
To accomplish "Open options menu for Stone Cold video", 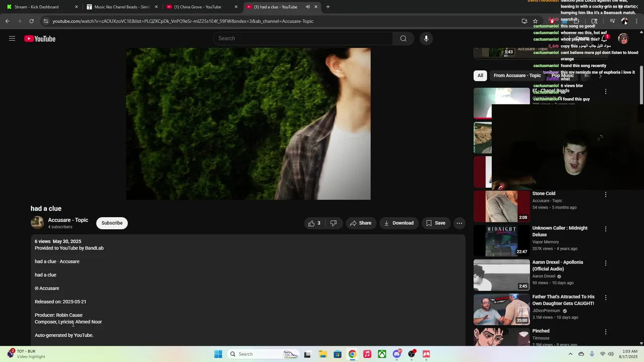I will 606,195.
